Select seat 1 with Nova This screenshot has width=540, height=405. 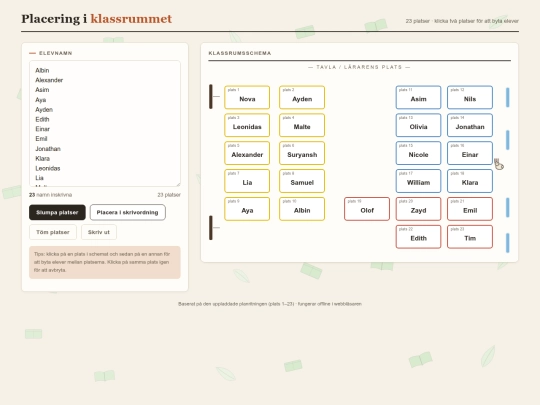pyautogui.click(x=247, y=97)
